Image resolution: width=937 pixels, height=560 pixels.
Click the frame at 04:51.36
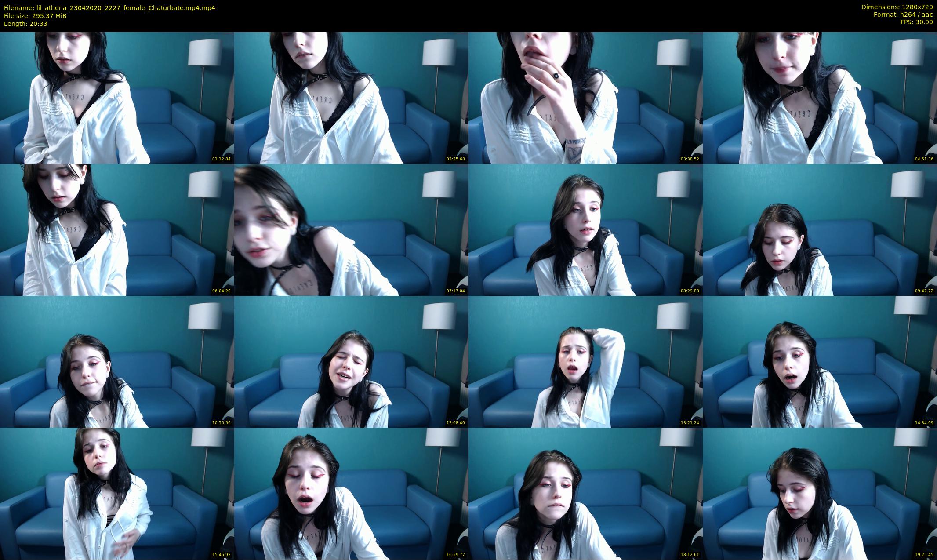coord(820,98)
